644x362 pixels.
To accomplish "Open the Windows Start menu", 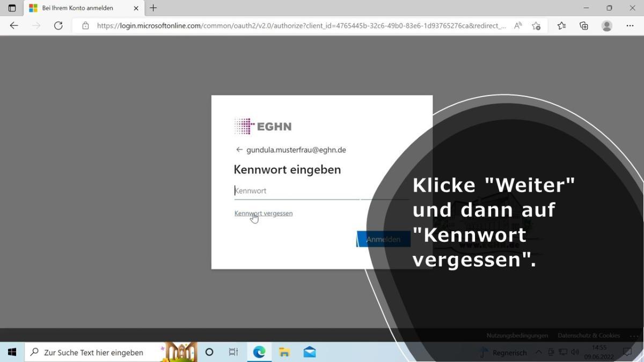I will 12,352.
